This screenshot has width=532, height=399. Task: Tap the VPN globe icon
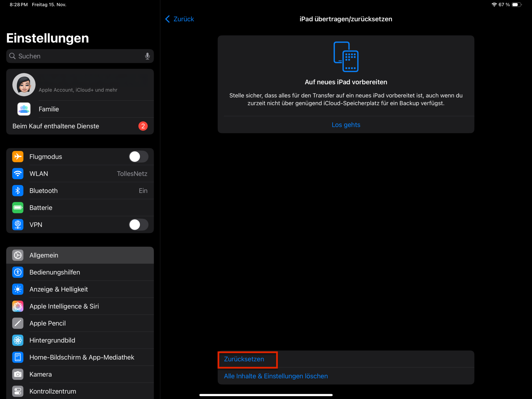tap(18, 225)
